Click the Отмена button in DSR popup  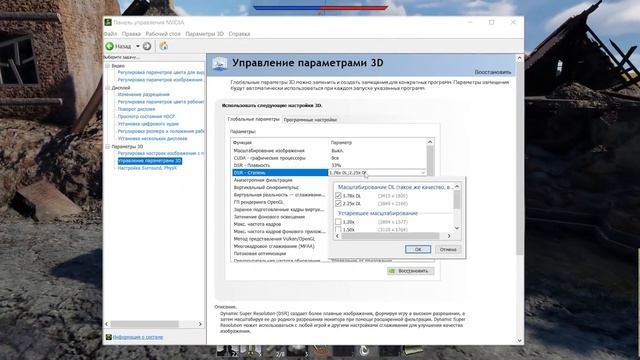click(x=448, y=249)
